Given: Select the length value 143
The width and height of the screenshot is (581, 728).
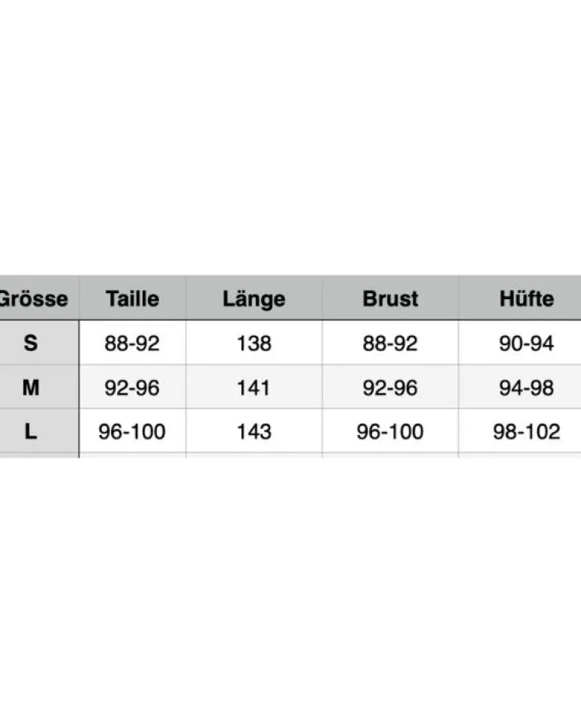Looking at the screenshot, I should (x=254, y=432).
